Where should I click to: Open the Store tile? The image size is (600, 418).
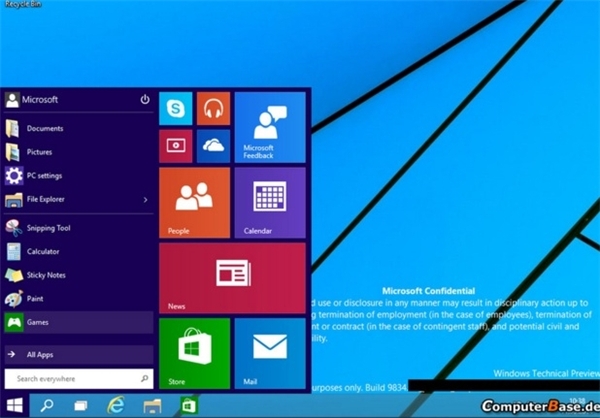(194, 353)
